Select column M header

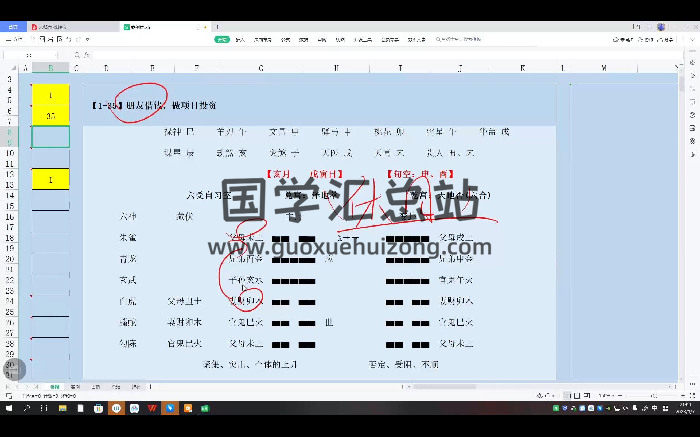click(x=604, y=68)
